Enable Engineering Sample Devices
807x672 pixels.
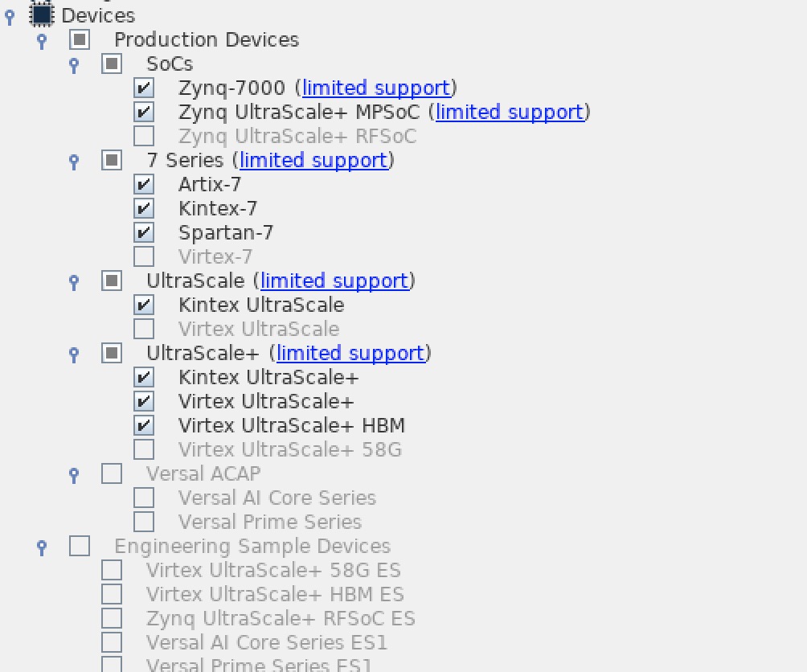79,545
